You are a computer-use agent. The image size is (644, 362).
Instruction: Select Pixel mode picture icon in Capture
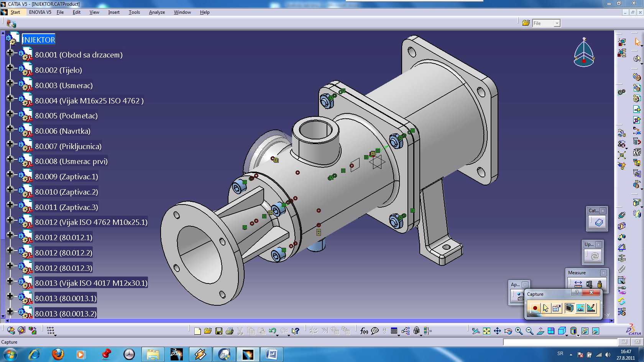[x=580, y=308]
